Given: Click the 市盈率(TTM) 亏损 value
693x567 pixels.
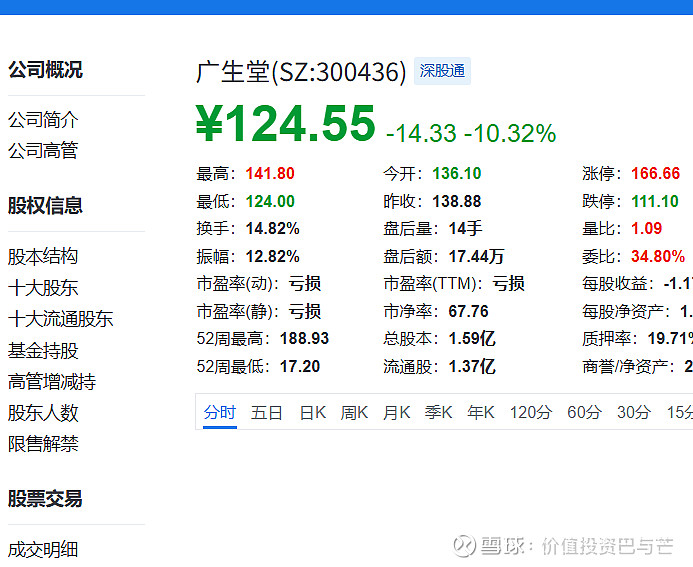Looking at the screenshot, I should coord(509,284).
